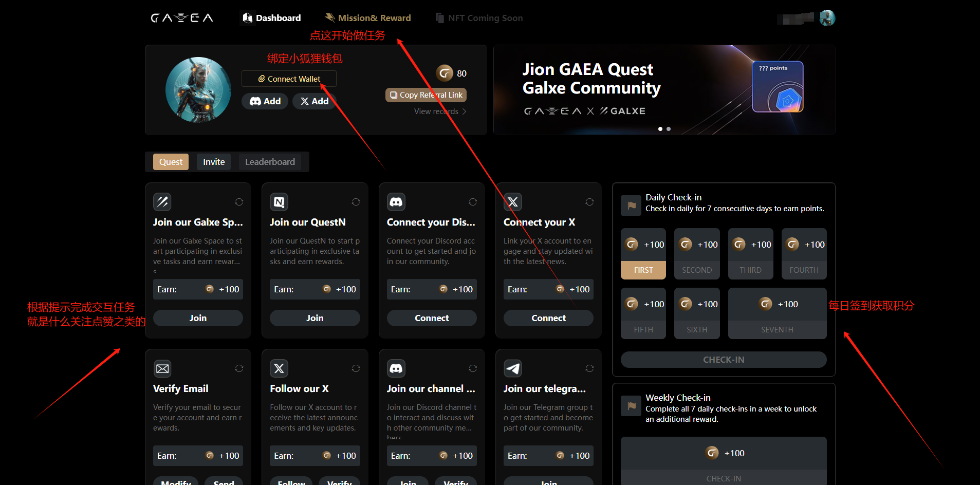Click the Weekly Check-in flag icon
Viewport: 980px width, 485px height.
630,405
